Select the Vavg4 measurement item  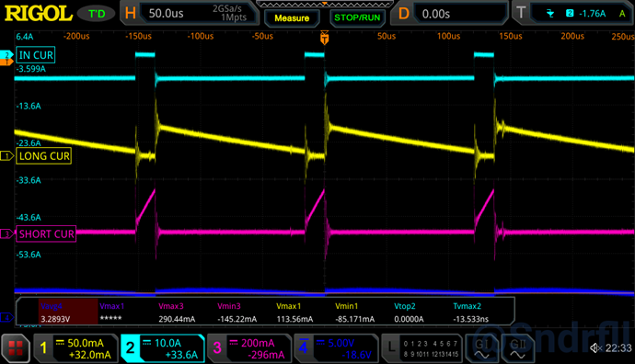click(68, 312)
